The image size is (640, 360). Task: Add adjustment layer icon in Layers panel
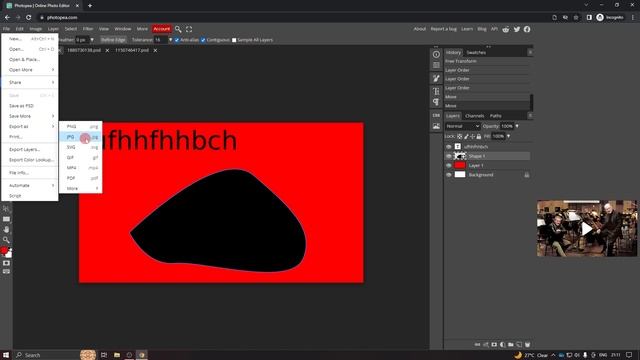(x=502, y=344)
